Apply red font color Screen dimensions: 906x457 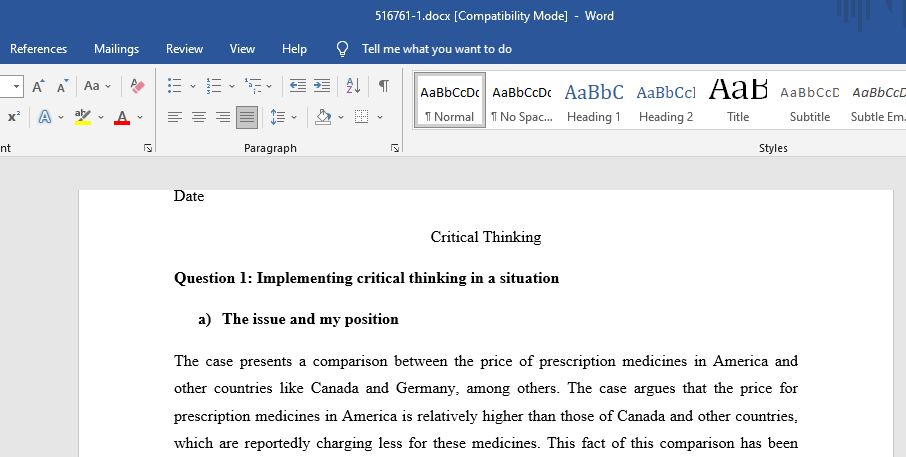pos(122,117)
